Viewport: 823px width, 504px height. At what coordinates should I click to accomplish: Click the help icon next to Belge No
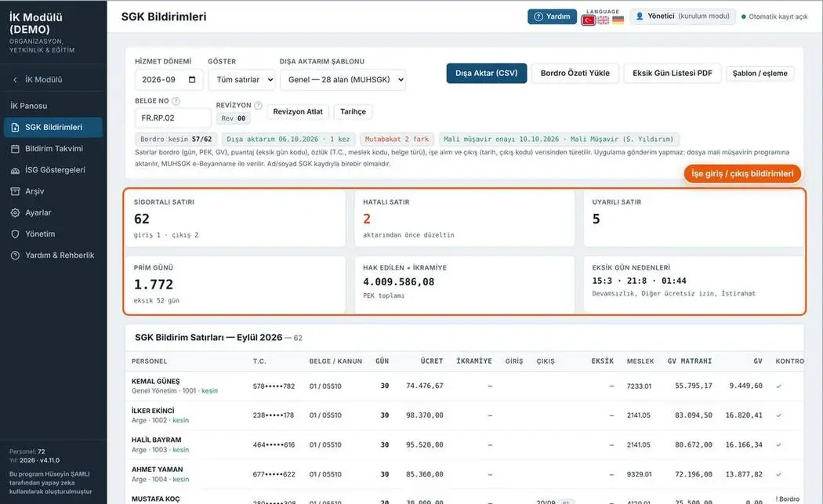[x=176, y=101]
